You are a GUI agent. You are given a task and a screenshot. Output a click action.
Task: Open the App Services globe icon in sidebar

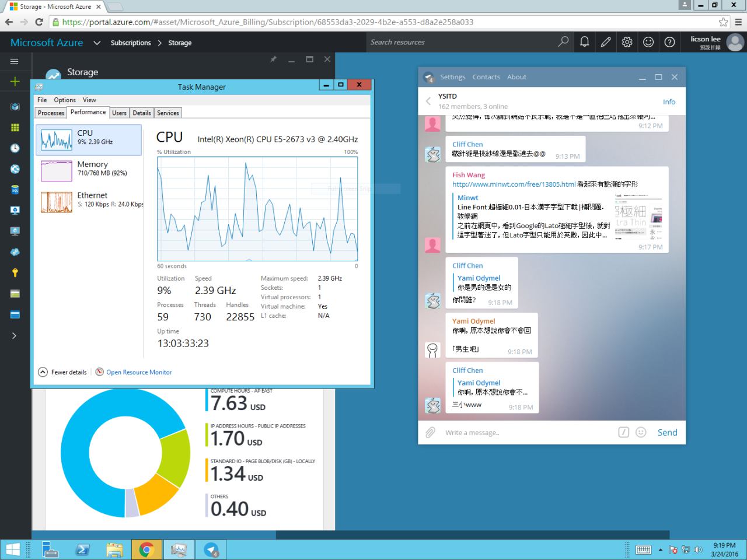(x=15, y=169)
